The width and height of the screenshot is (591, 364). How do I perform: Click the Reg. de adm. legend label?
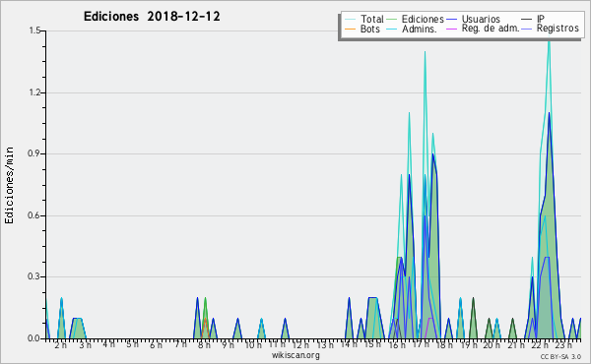491,29
